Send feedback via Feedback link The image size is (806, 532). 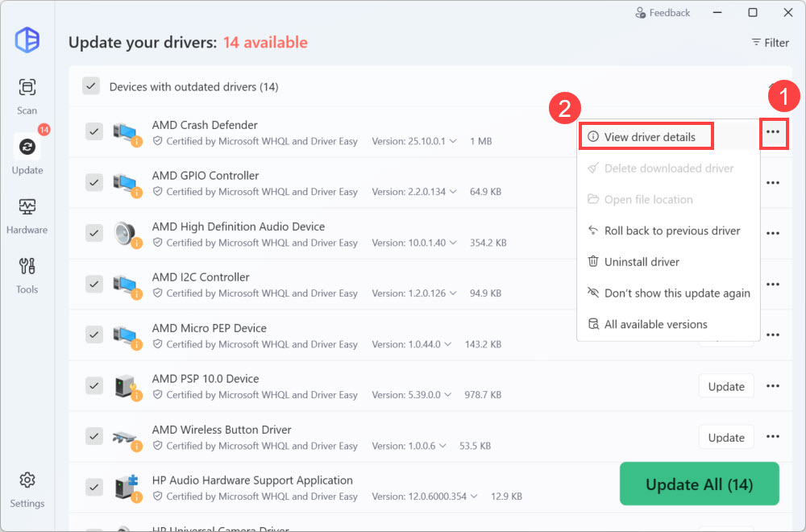tap(663, 13)
